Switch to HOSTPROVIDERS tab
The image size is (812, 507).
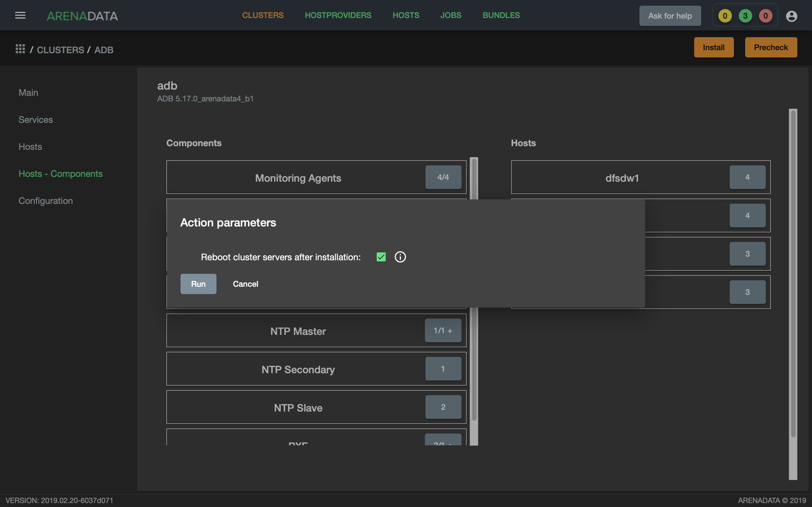tap(338, 15)
